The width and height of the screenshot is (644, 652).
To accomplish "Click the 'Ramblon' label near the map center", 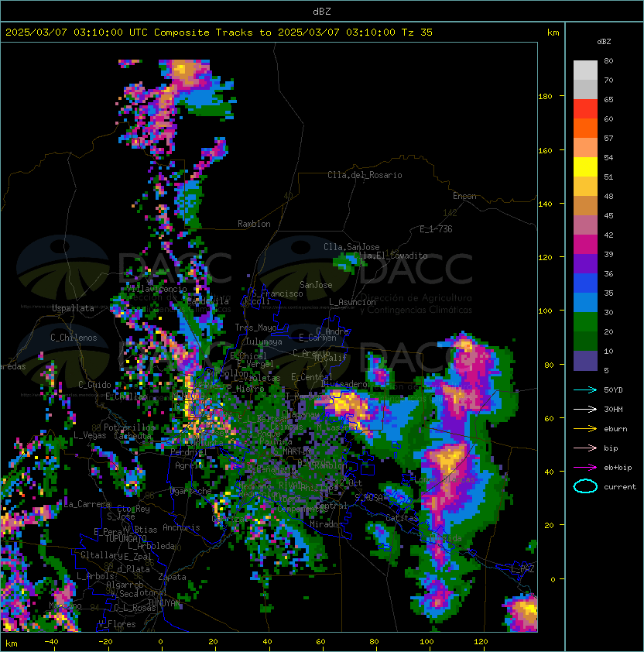I will pyautogui.click(x=254, y=224).
